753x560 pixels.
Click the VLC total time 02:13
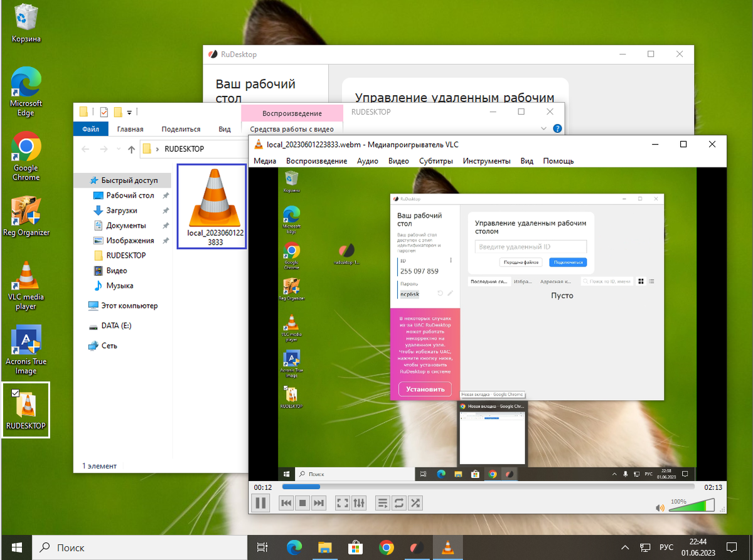(x=713, y=487)
